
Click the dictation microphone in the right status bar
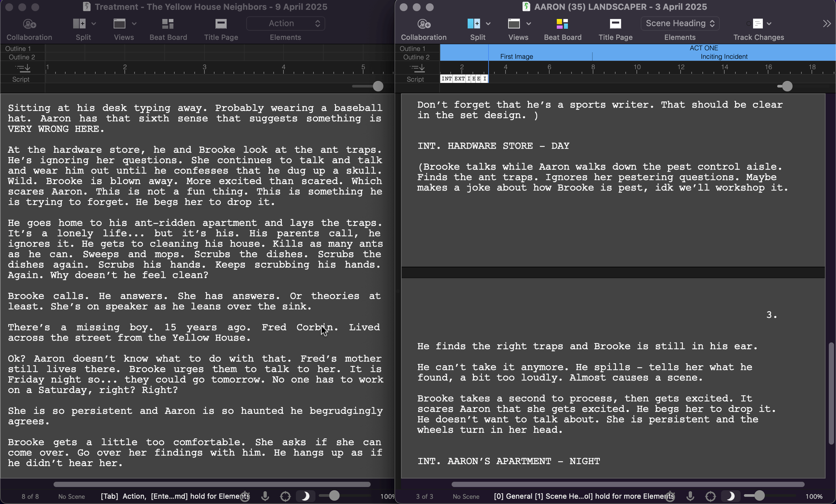pos(690,496)
